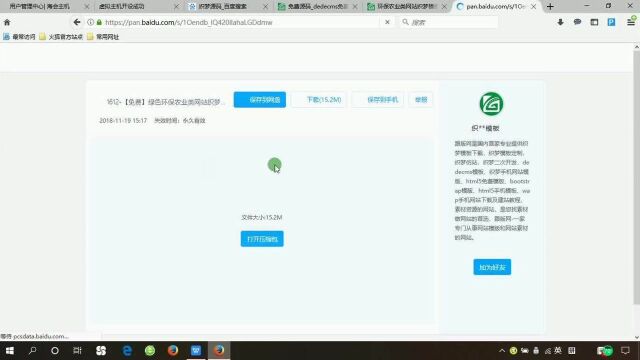Close the 用户管理中心 tab
The width and height of the screenshot is (640, 360).
[x=87, y=7]
